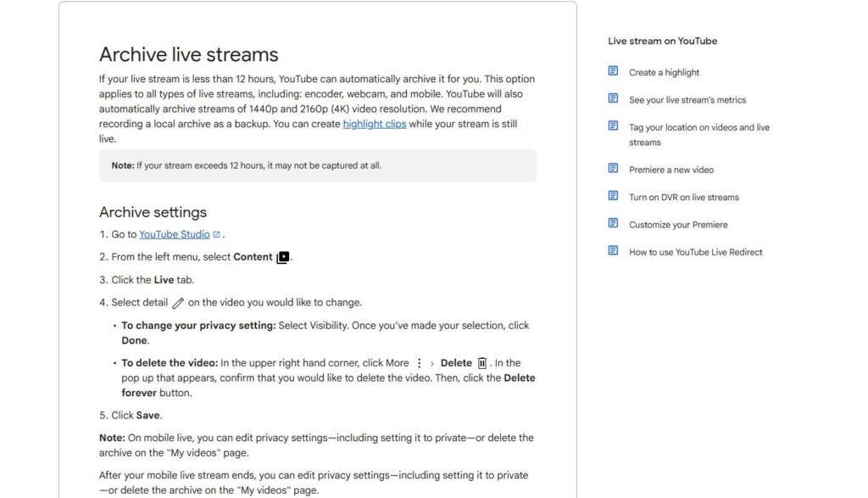Click the article icon beside Premiere a new video
Screen dimensions: 868x498
click(613, 168)
